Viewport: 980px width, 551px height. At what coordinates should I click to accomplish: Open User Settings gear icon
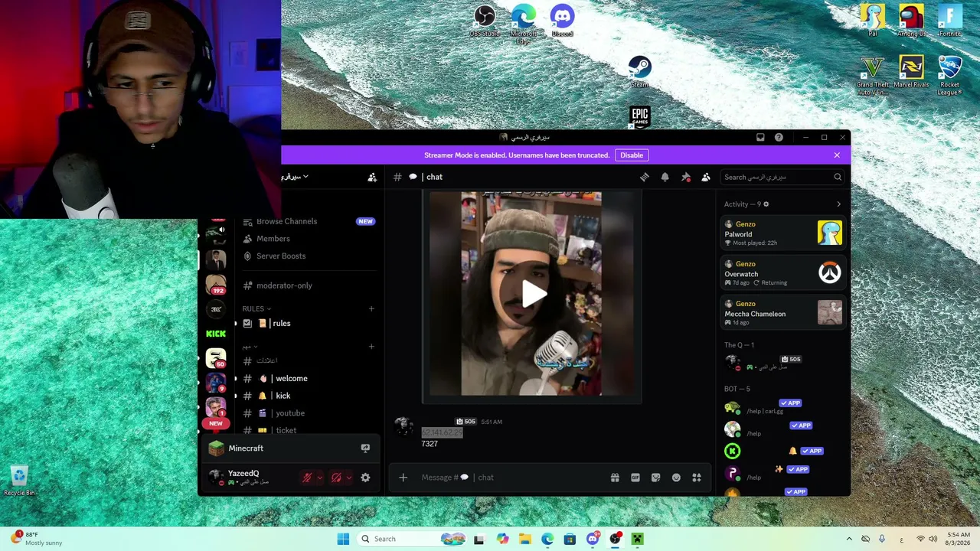[x=365, y=478]
